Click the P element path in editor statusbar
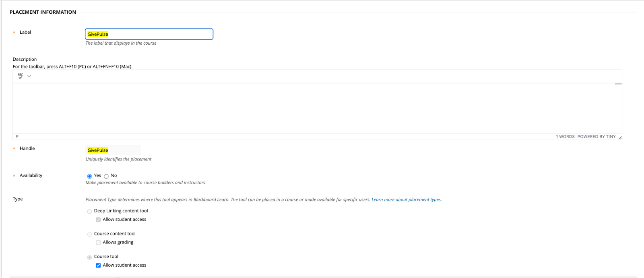This screenshot has height=278, width=644. (17, 137)
